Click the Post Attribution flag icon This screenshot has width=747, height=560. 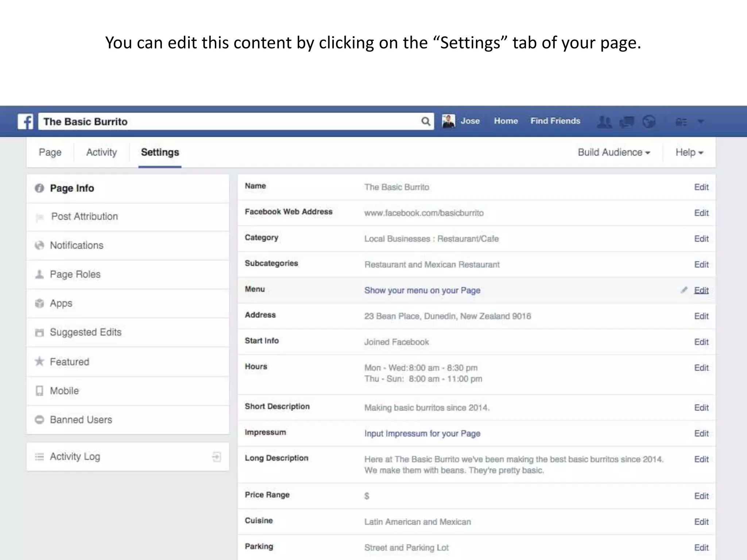click(x=39, y=218)
